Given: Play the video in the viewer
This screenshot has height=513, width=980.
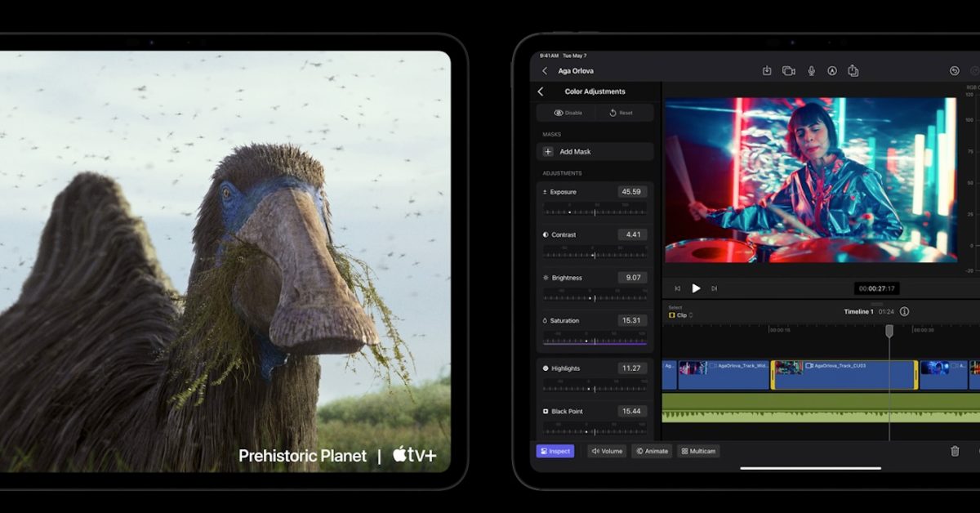Looking at the screenshot, I should (696, 288).
